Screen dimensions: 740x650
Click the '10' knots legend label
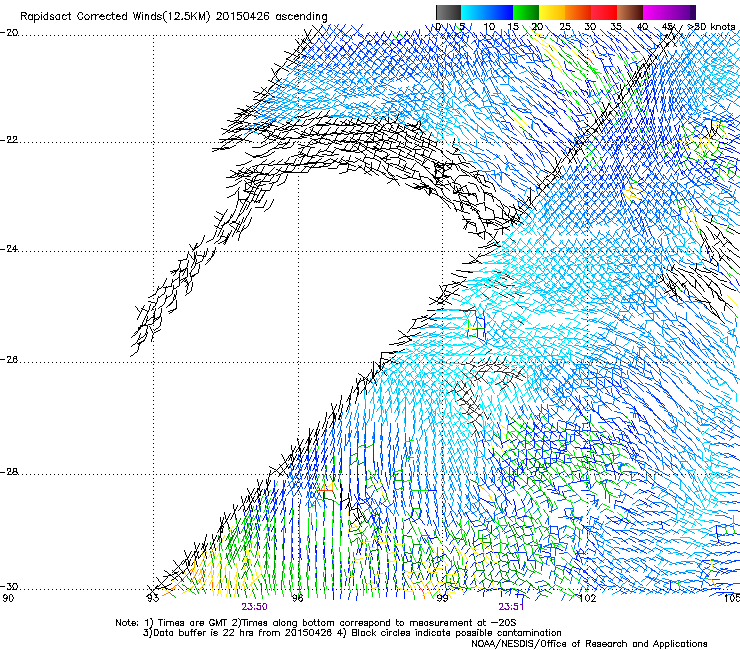[489, 27]
